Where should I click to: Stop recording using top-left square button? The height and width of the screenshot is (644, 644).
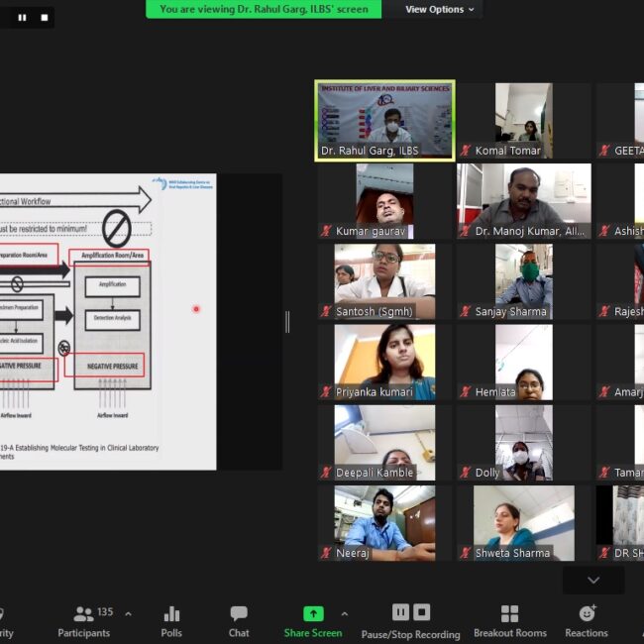click(x=44, y=17)
